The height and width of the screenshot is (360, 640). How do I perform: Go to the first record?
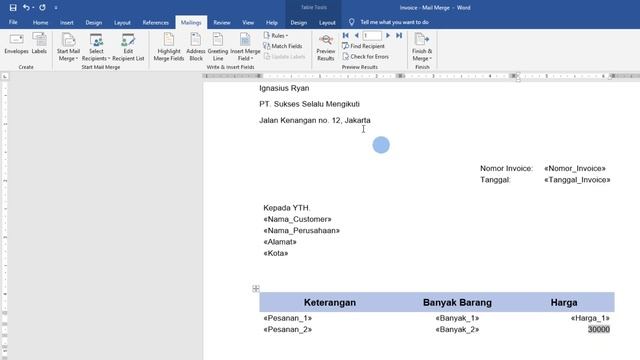point(346,36)
